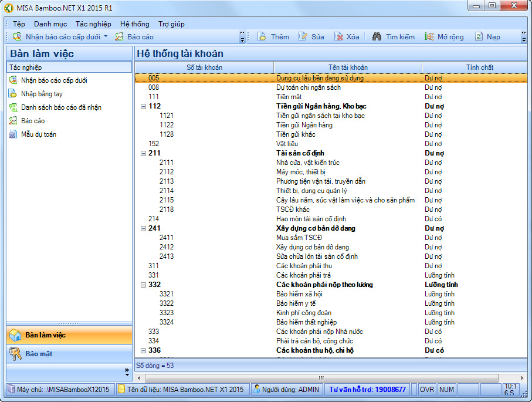Open Nhập bằng tay task link

click(x=42, y=94)
